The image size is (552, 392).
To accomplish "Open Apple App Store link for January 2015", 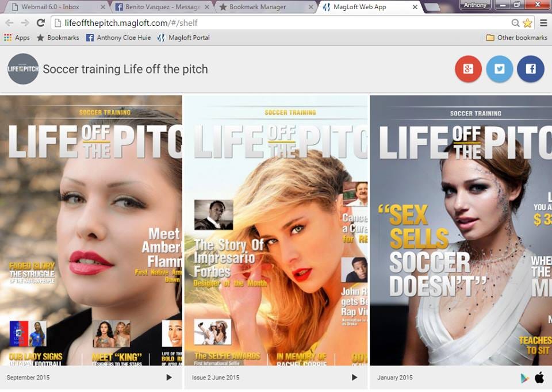I will pyautogui.click(x=539, y=377).
